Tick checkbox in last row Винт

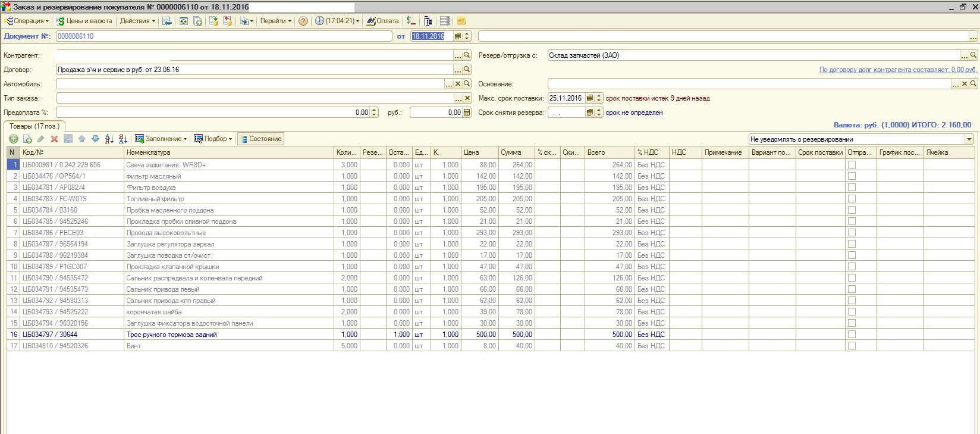[852, 346]
